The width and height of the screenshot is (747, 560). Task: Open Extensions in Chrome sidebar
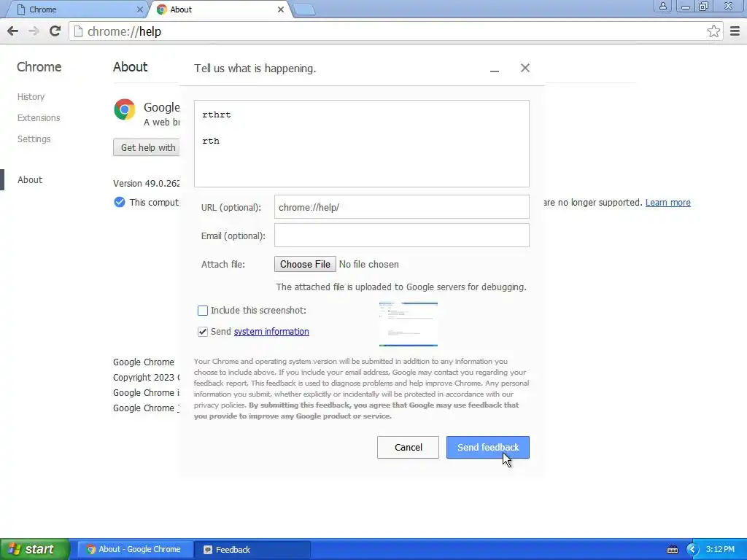39,117
